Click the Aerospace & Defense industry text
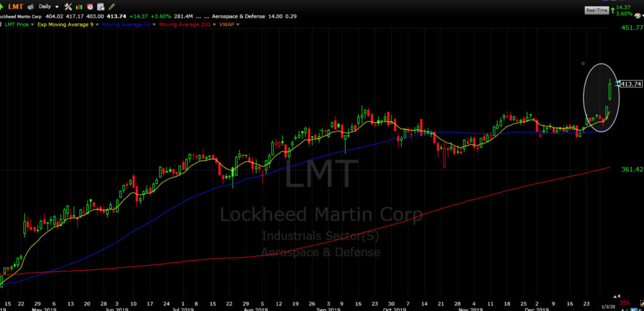Screen dimensions: 644x311 (x=238, y=16)
